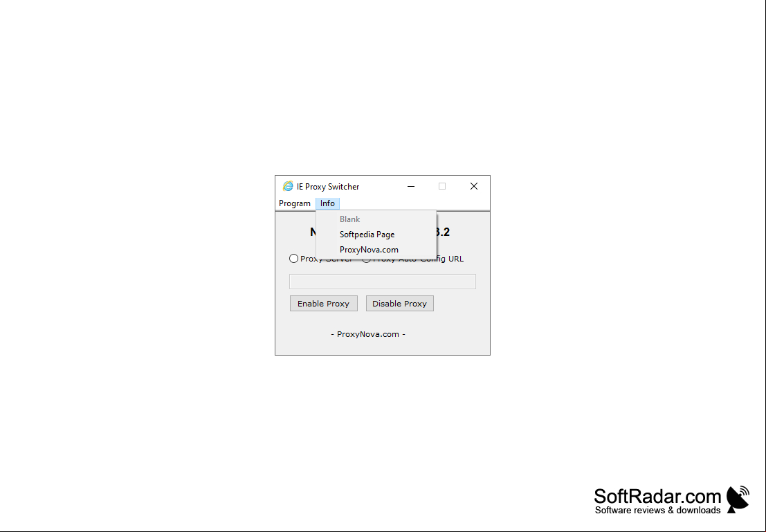The image size is (766, 532).
Task: Click the Disable Proxy button
Action: pyautogui.click(x=400, y=304)
